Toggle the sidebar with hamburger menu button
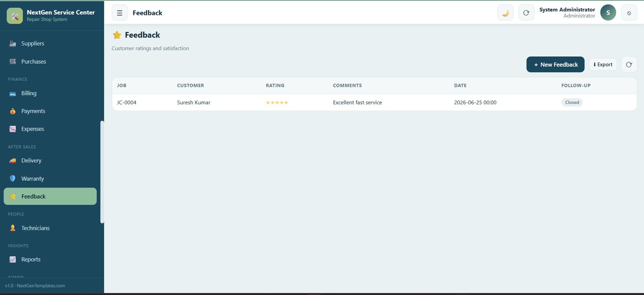This screenshot has height=295, width=644. (x=120, y=13)
